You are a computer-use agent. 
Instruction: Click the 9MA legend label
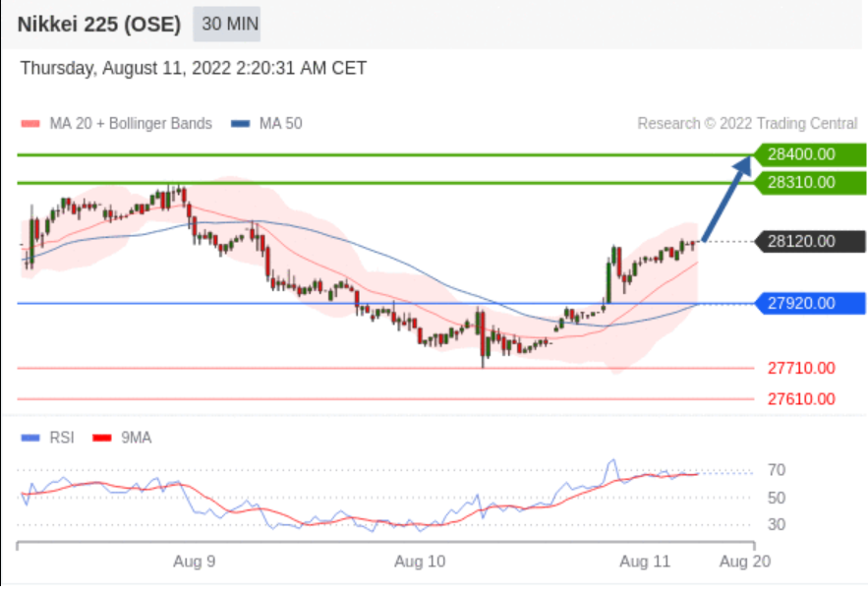137,438
